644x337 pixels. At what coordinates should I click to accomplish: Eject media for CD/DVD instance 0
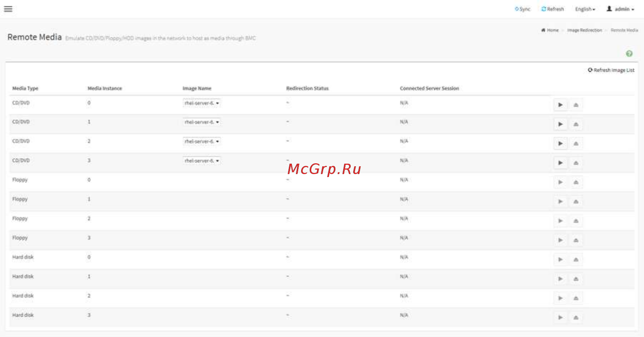[x=576, y=105]
